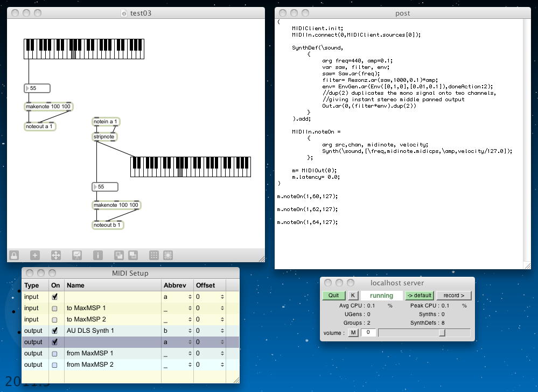Viewport: 538px width, 392px height.
Task: Click the presentation mode arrows icon in test03
Action: pyautogui.click(x=56, y=255)
